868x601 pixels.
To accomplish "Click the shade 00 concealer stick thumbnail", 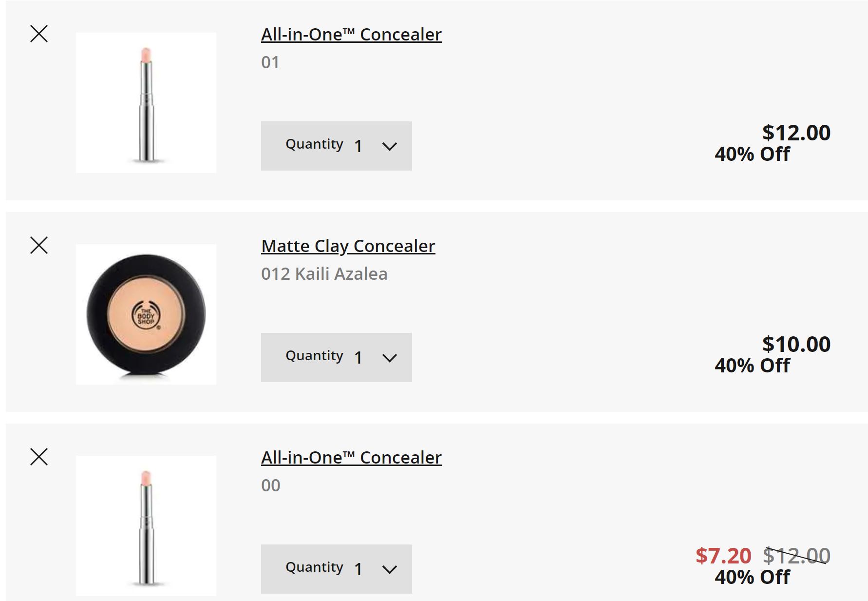I will pos(146,526).
